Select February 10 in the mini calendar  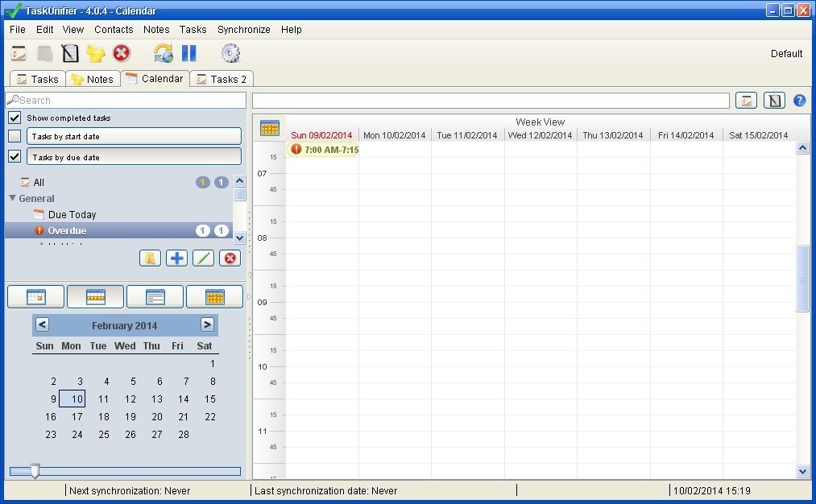(x=72, y=399)
